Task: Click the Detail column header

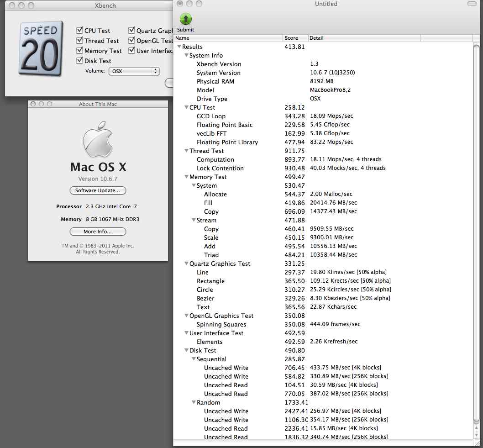Action: click(364, 38)
